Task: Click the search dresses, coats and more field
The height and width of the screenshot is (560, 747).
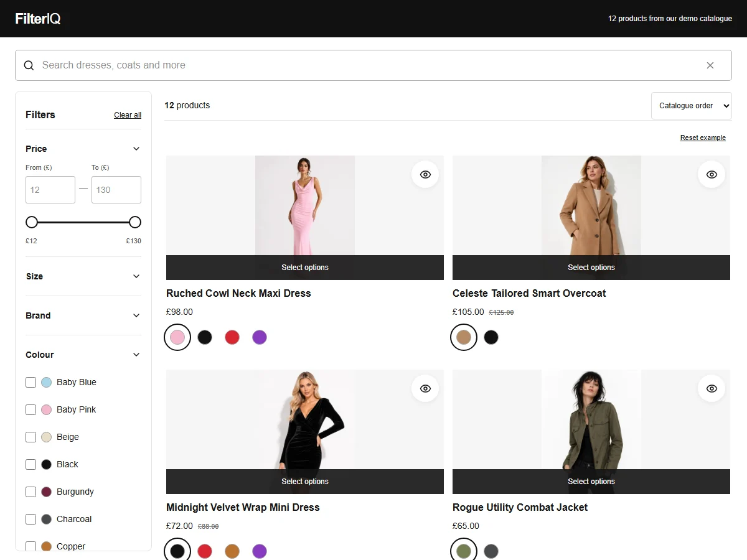Action: 374,65
